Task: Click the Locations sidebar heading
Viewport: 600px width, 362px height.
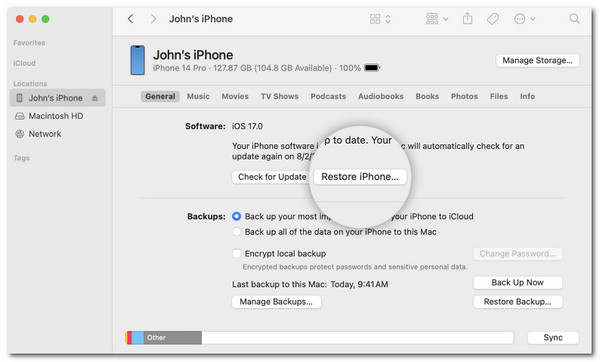Action: pos(30,83)
